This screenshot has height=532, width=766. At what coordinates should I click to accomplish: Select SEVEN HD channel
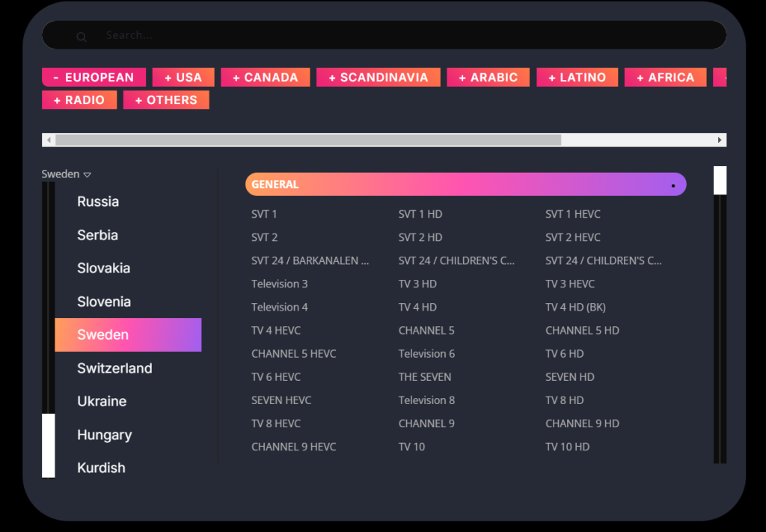pyautogui.click(x=569, y=377)
